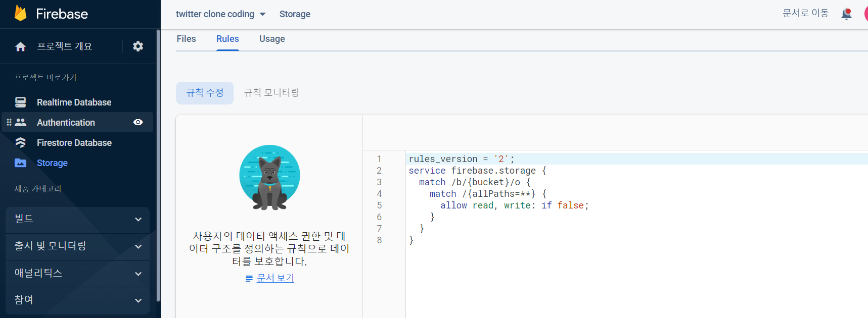Toggle visibility eye on Authentication shortcut
Screen dimensions: 868x318
pyautogui.click(x=138, y=123)
